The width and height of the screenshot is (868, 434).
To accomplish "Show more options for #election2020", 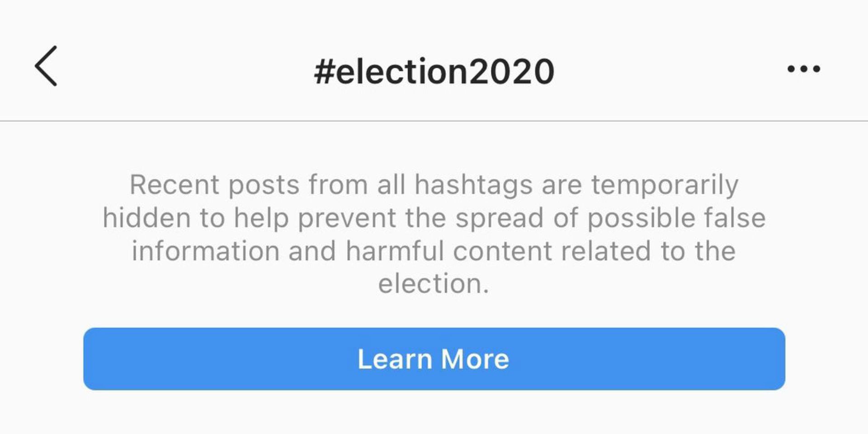I will (x=803, y=69).
